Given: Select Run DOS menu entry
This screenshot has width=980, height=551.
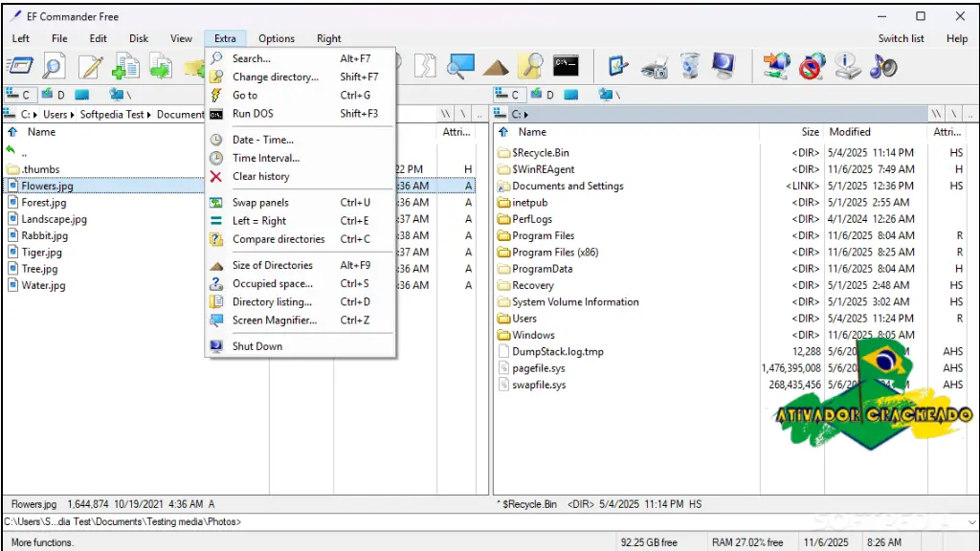Looking at the screenshot, I should click(x=301, y=113).
